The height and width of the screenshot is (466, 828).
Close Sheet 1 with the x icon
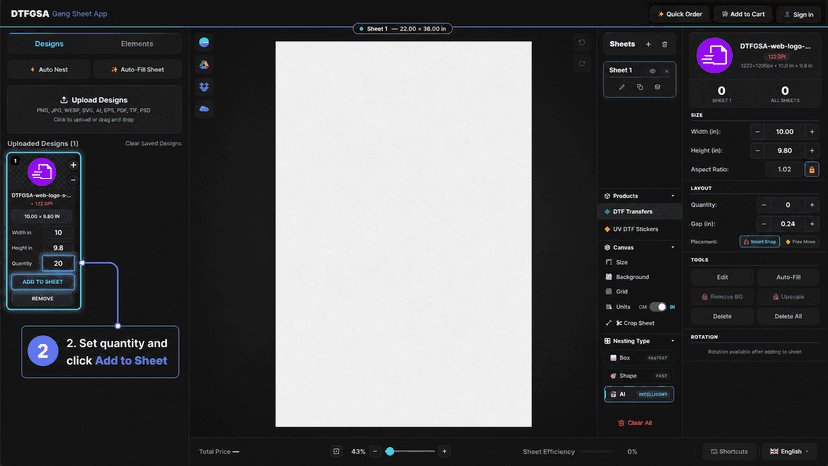[667, 71]
